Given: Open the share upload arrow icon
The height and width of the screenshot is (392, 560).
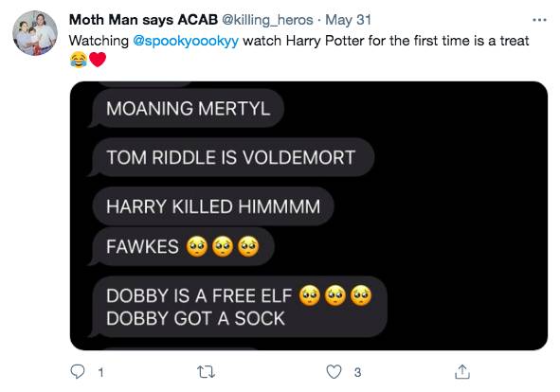Looking at the screenshot, I should click(462, 372).
